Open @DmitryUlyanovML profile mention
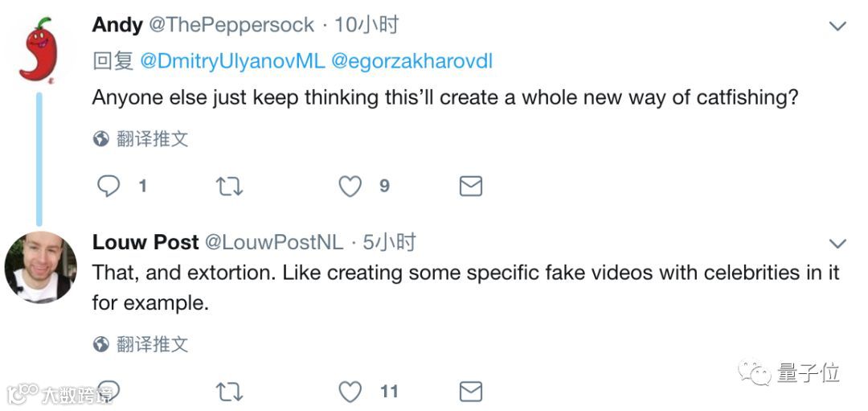The height and width of the screenshot is (411, 868). (231, 61)
